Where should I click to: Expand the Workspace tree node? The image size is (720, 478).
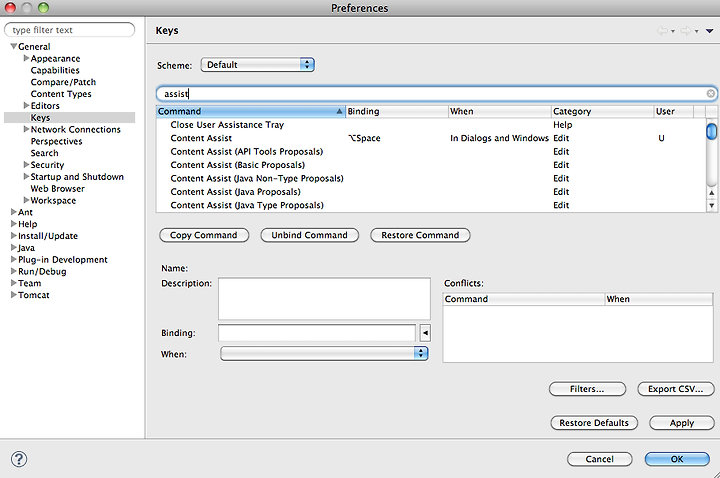pyautogui.click(x=26, y=200)
